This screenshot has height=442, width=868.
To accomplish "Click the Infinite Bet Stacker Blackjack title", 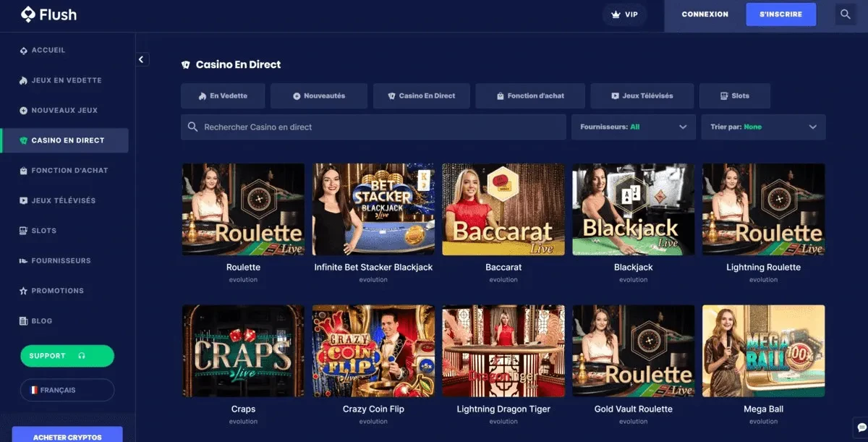I will (373, 267).
